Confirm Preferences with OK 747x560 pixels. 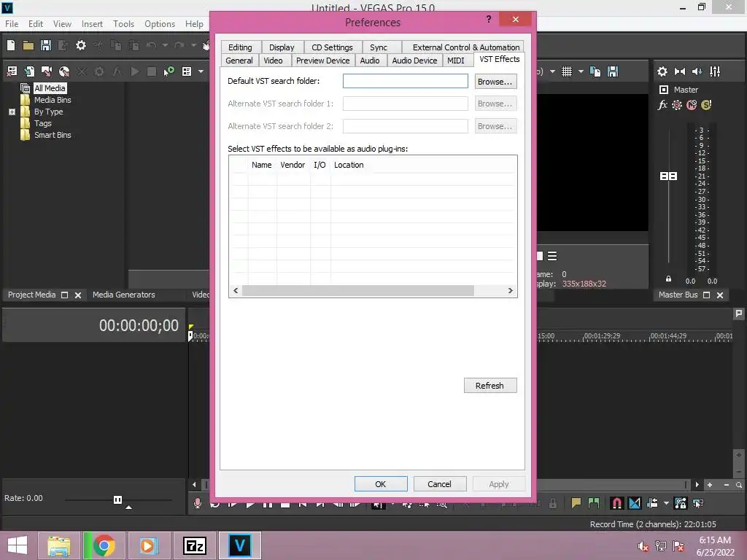point(381,484)
